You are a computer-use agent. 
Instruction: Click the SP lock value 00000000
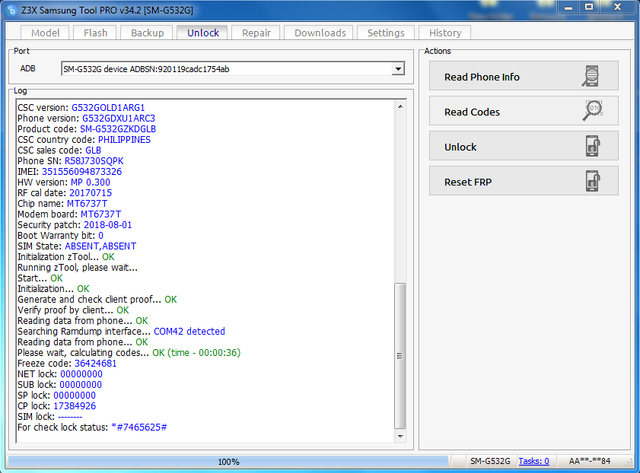[x=75, y=395]
